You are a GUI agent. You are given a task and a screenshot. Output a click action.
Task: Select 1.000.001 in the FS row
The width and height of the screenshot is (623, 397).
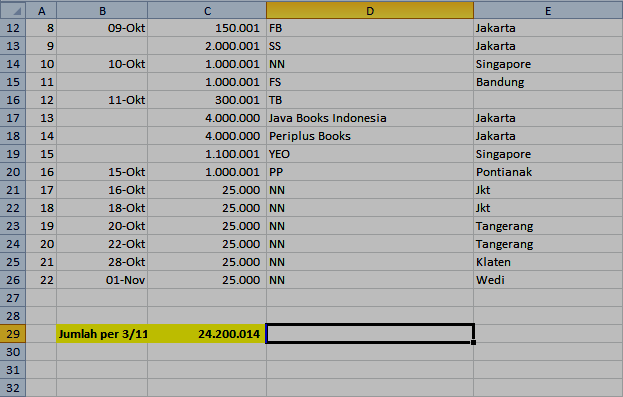pos(207,82)
